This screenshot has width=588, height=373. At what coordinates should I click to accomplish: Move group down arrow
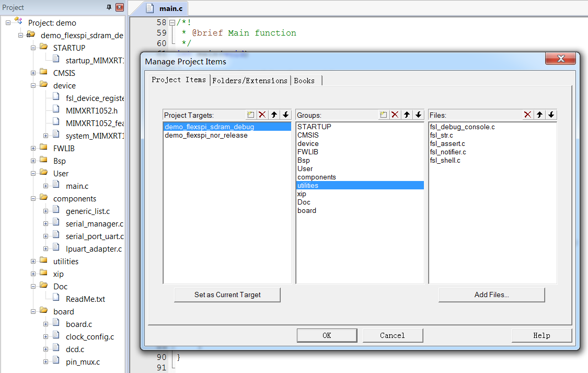pyautogui.click(x=419, y=115)
